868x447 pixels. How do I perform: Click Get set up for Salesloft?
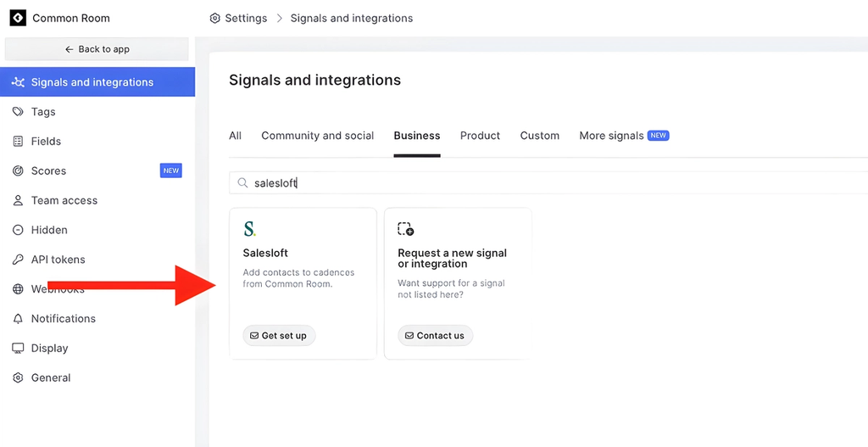point(279,336)
